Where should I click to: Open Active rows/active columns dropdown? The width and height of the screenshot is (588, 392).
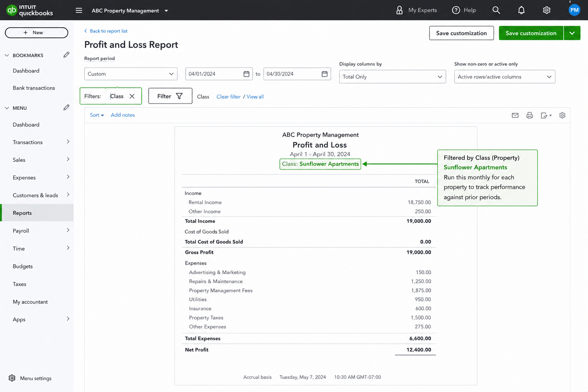505,77
